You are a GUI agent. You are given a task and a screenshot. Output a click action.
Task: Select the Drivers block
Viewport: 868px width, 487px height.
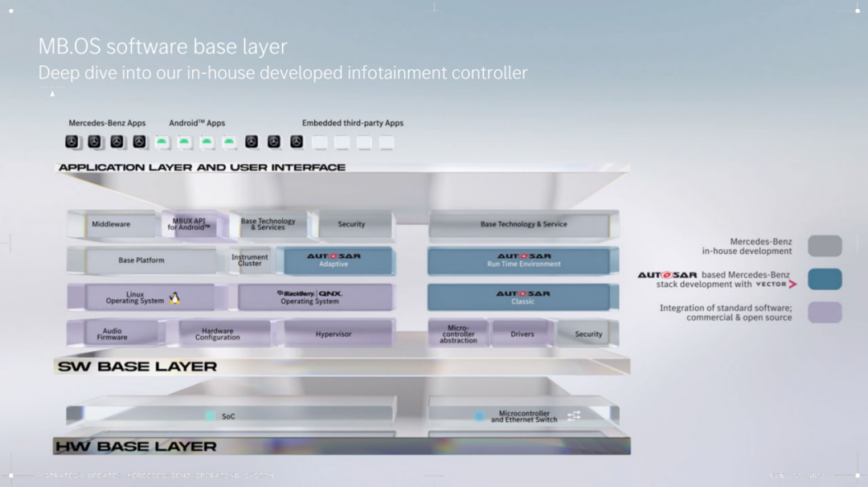point(522,334)
